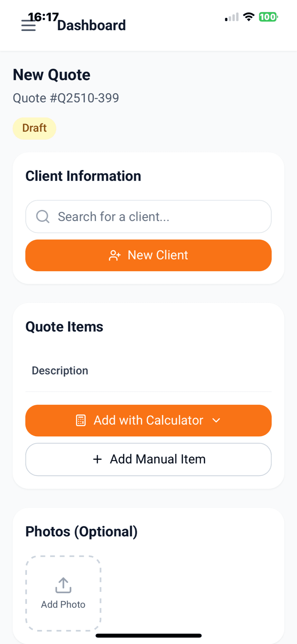Click the Description column header
Viewport: 297px width, 644px height.
(60, 371)
